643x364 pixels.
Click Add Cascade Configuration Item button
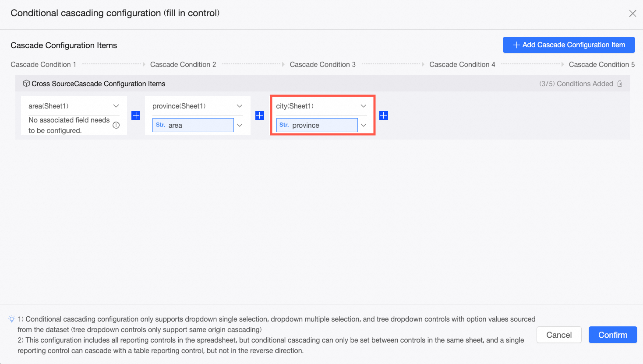click(569, 45)
